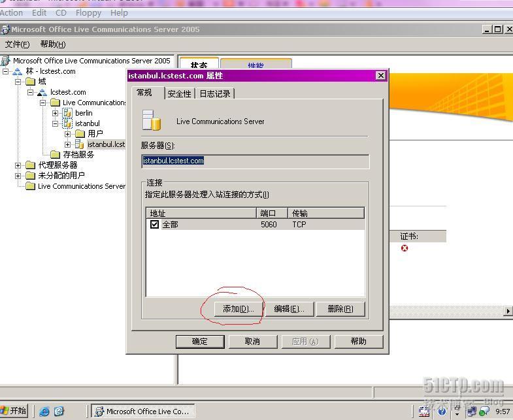Switch to the 安全性 tab
513x420 pixels.
click(x=179, y=94)
